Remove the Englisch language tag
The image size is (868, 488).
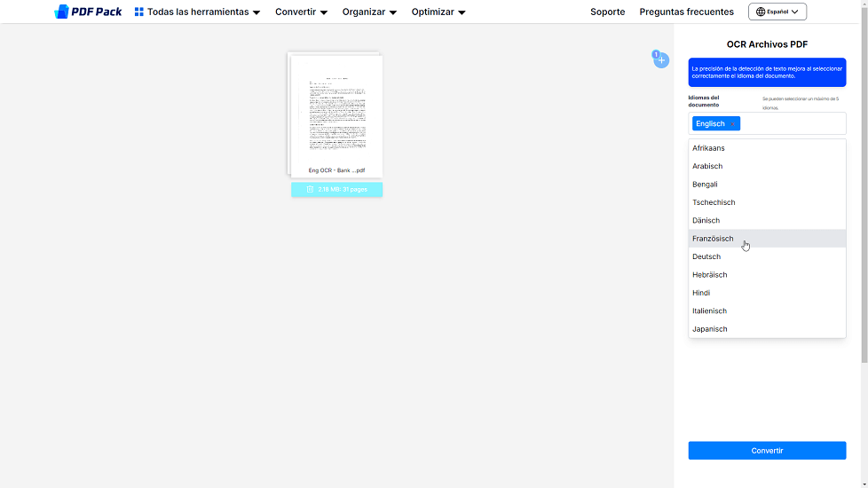pos(733,124)
